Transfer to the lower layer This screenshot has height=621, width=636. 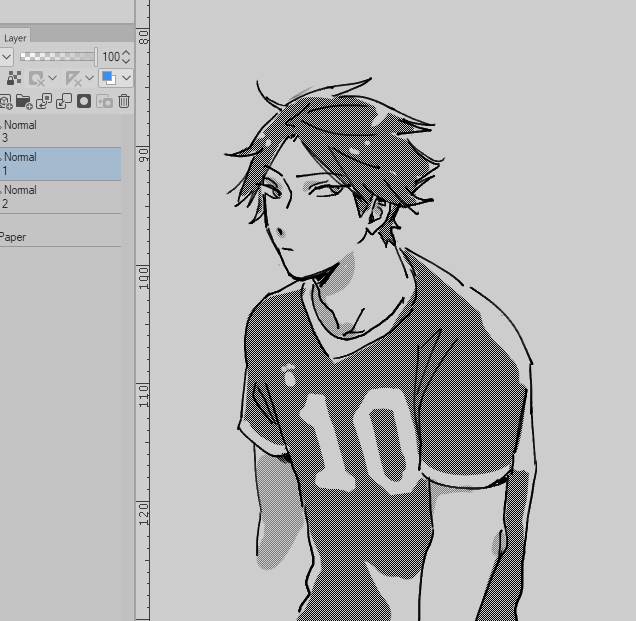pyautogui.click(x=44, y=101)
